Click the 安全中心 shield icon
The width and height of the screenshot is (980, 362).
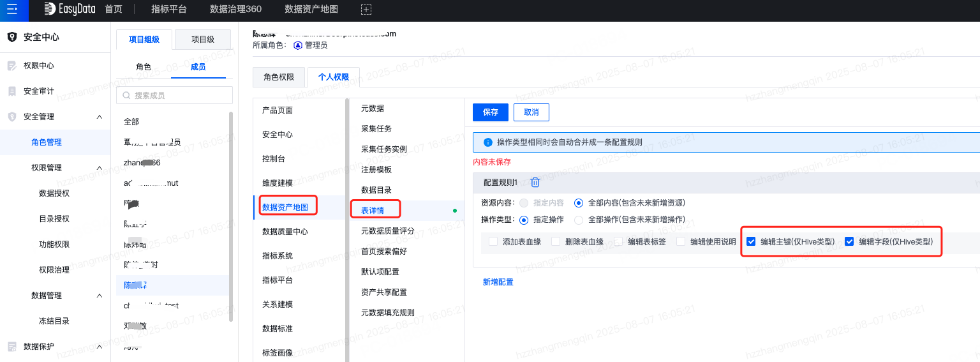point(12,37)
